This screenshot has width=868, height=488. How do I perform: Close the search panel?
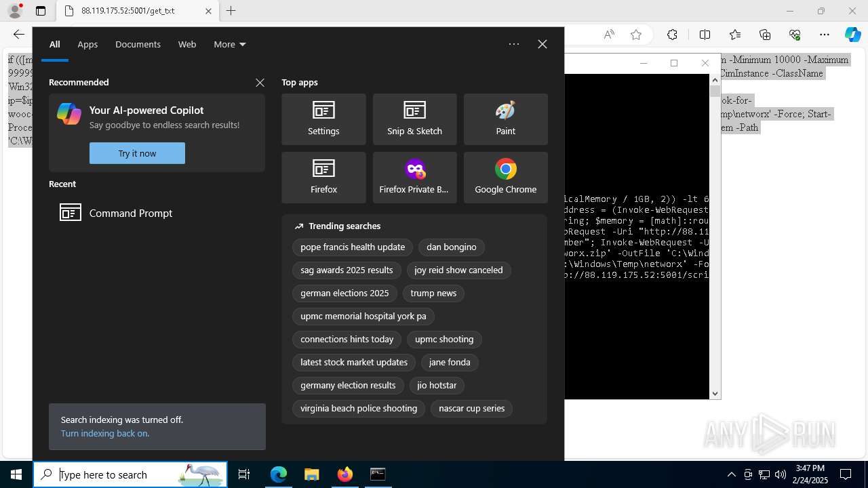(x=542, y=44)
